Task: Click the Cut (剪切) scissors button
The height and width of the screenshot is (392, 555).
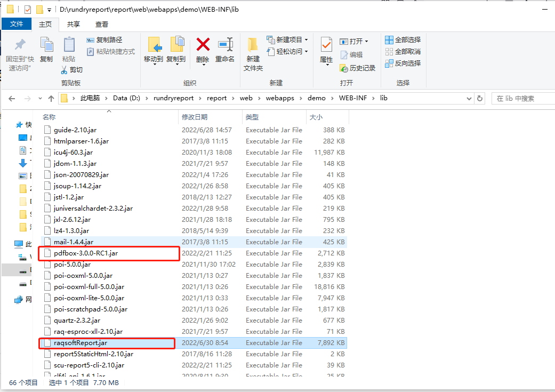Action: [72, 70]
